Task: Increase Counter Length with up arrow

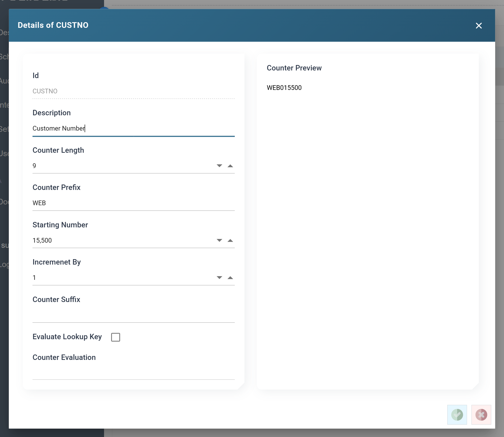Action: [x=230, y=166]
